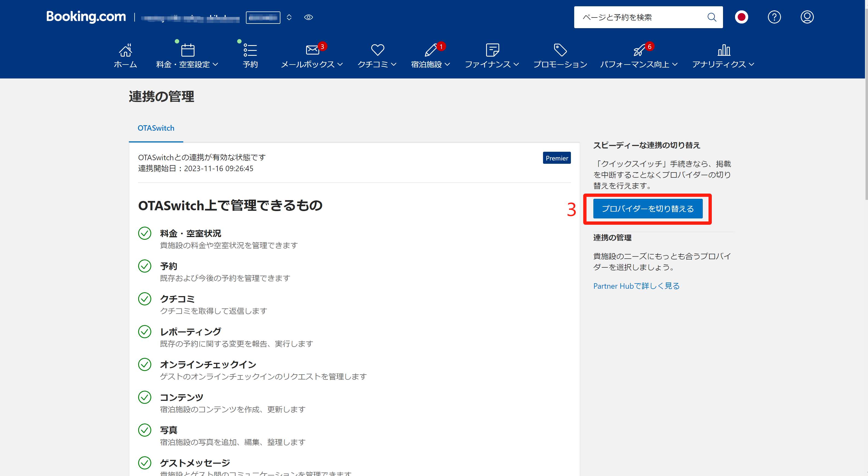Click the パフォーマンス向上 rocket icon
Image resolution: width=868 pixels, height=476 pixels.
(639, 50)
